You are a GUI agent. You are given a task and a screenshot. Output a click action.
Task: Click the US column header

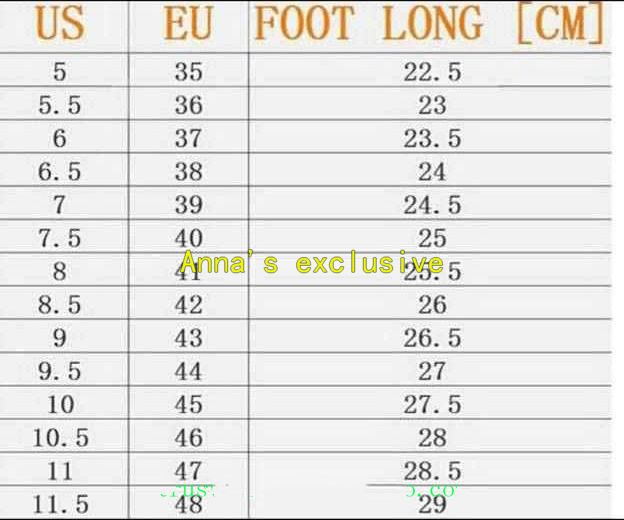coord(60,25)
